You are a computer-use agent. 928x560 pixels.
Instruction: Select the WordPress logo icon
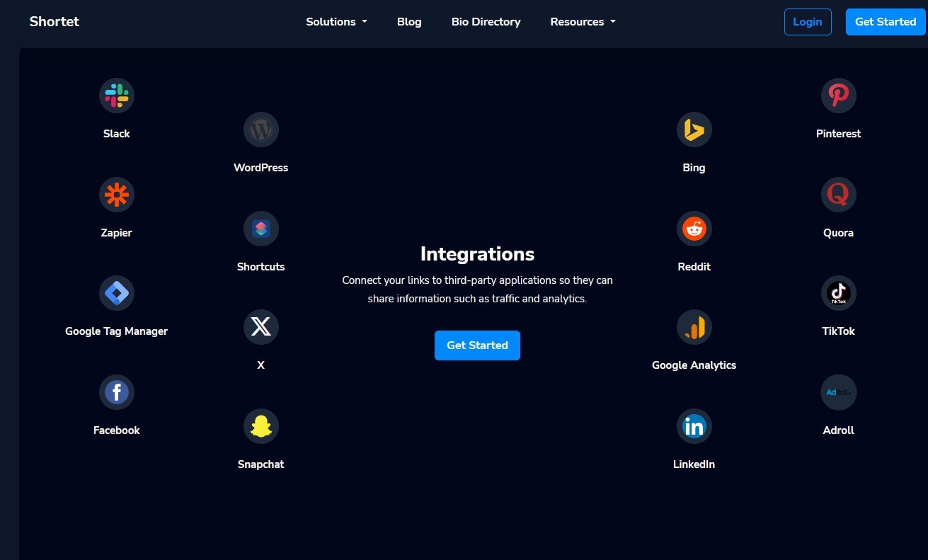click(x=261, y=130)
